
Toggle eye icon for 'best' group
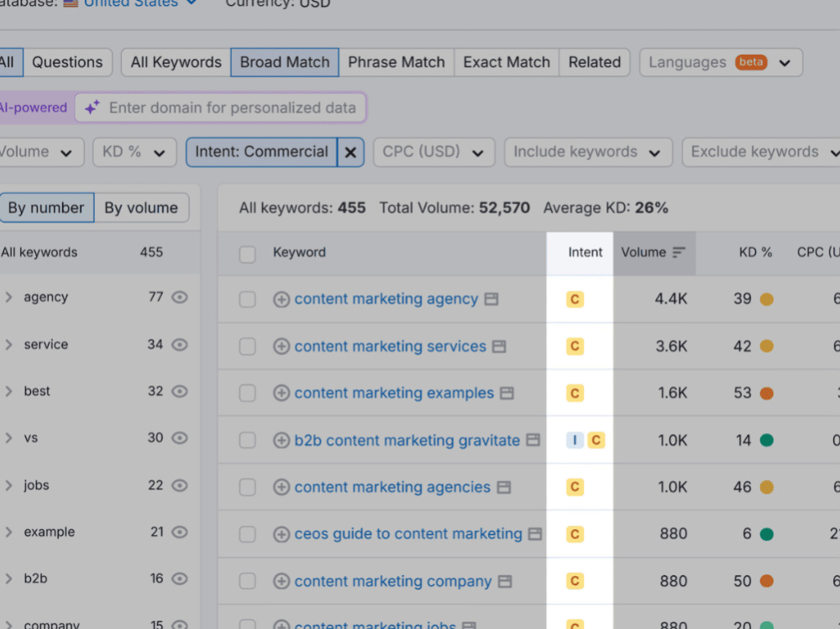(x=180, y=391)
